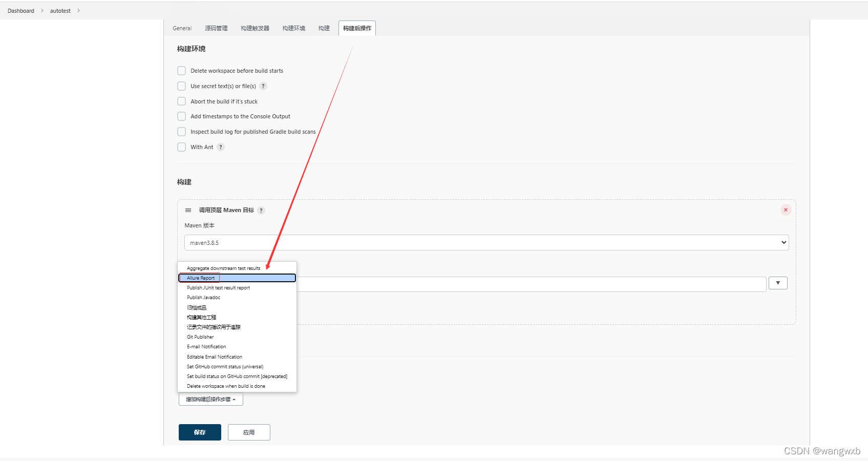868x461 pixels.
Task: Click the 保存 save button
Action: [x=200, y=432]
